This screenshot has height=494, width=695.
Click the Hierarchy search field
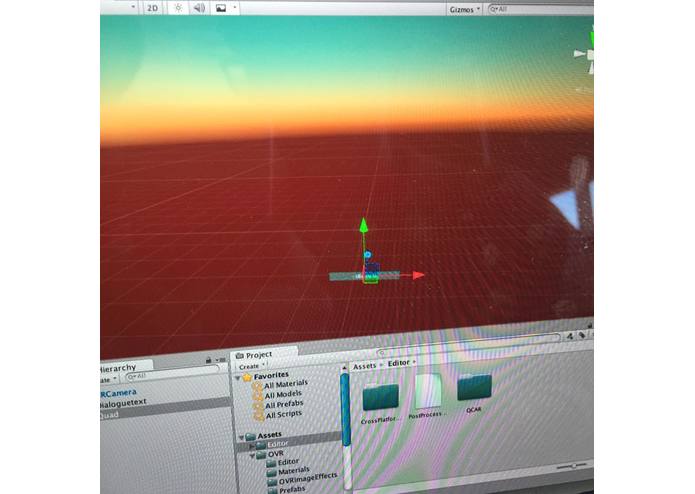coord(173,374)
